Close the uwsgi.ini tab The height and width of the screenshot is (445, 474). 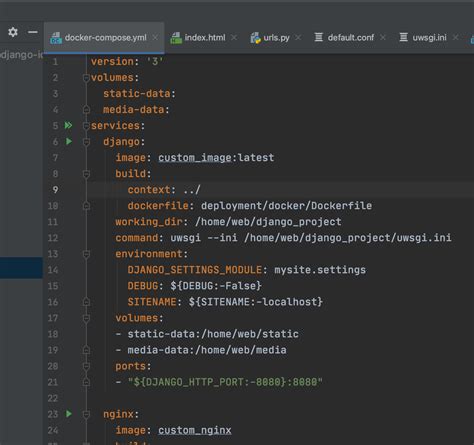point(455,38)
